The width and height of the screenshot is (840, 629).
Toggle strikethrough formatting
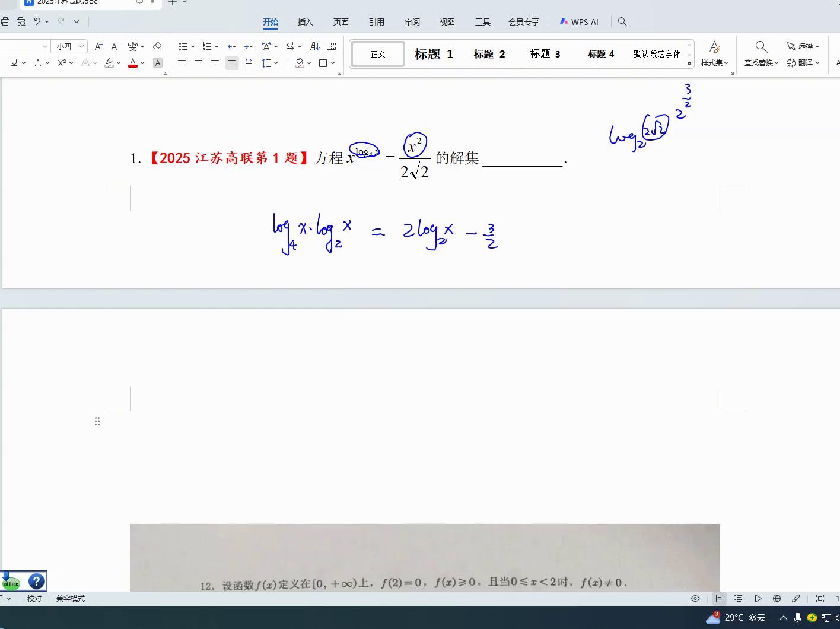click(38, 62)
